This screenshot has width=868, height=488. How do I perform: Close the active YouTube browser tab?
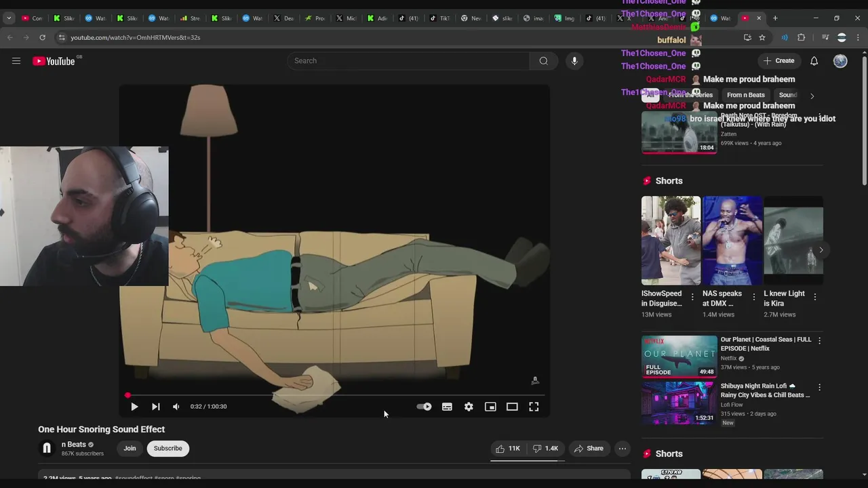(759, 18)
